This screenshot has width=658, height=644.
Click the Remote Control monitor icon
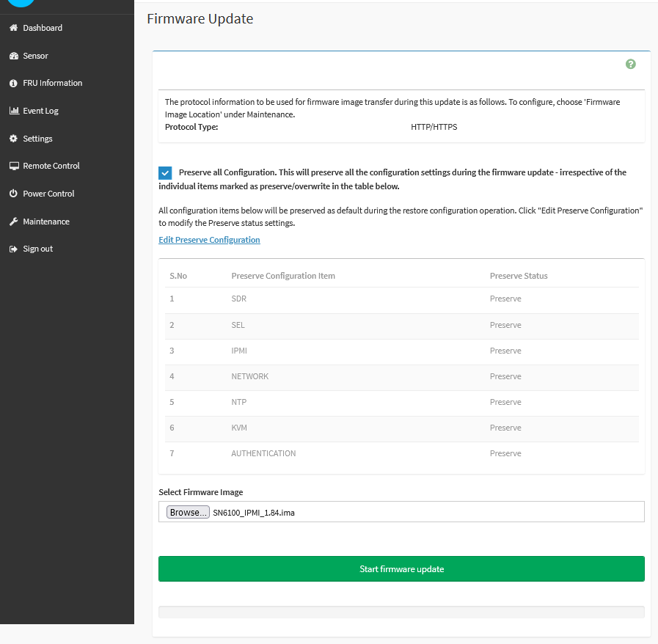tap(13, 167)
